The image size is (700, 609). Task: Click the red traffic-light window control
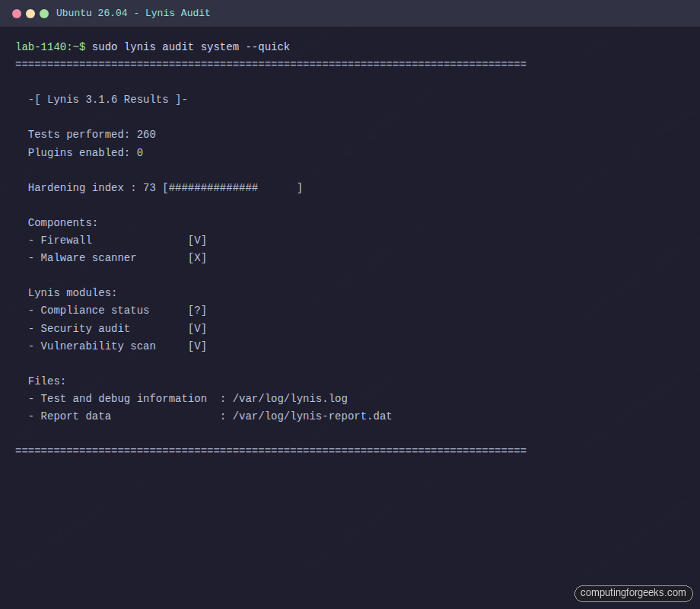18,13
